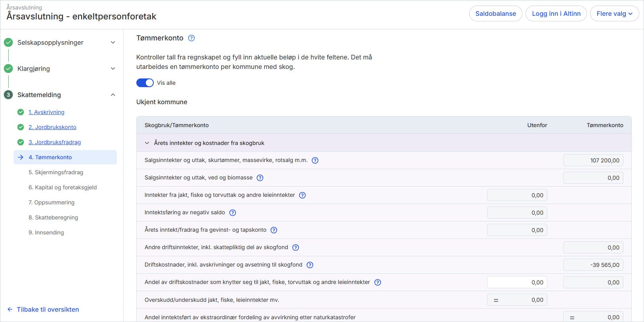Open the Flere valg dropdown
Viewport: 644px width, 322px height.
tap(614, 13)
